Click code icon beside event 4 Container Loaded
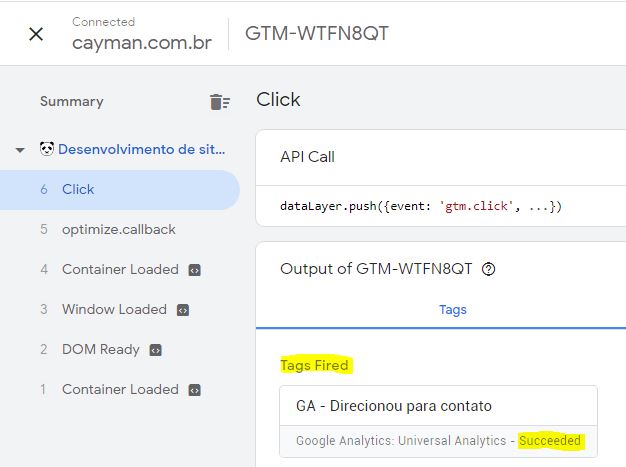 coord(194,270)
